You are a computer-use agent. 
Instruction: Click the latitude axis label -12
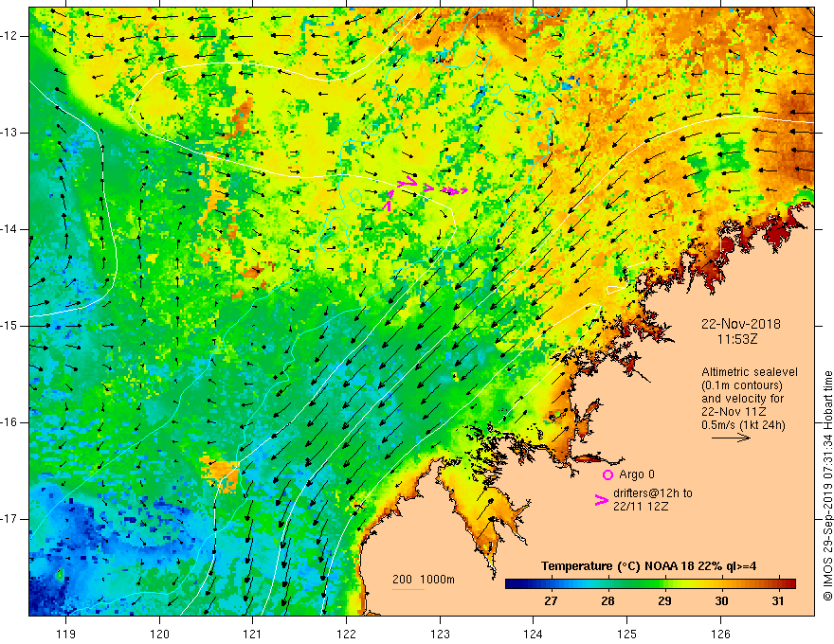click(x=10, y=36)
